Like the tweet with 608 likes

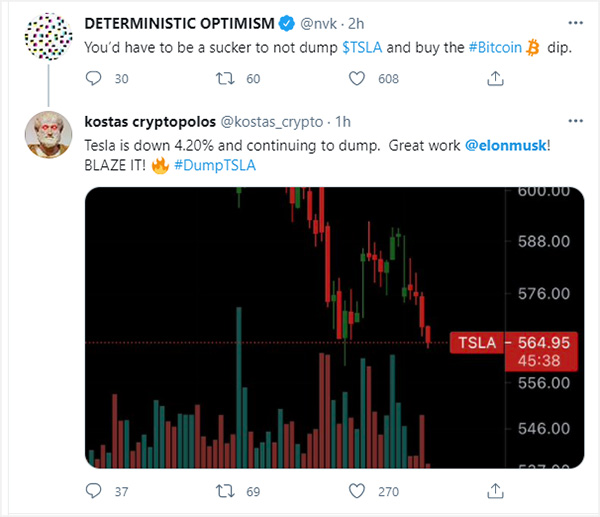(357, 78)
